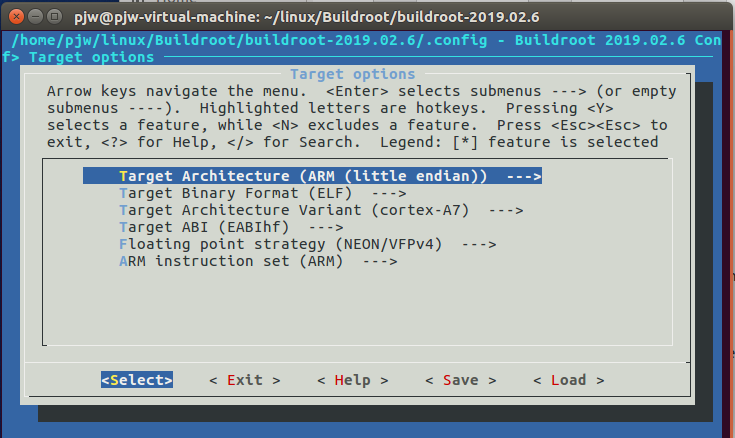Choose ARM instruction set (ARM) entry

(258, 261)
